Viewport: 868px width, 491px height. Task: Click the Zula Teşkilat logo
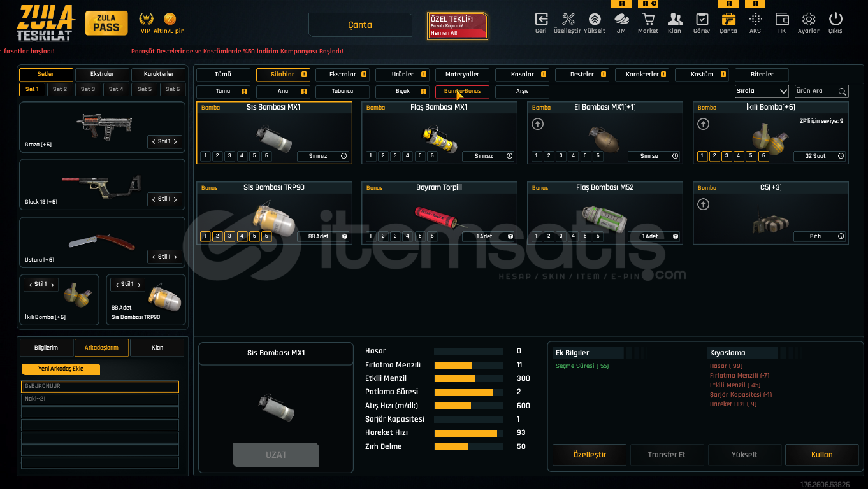click(45, 23)
